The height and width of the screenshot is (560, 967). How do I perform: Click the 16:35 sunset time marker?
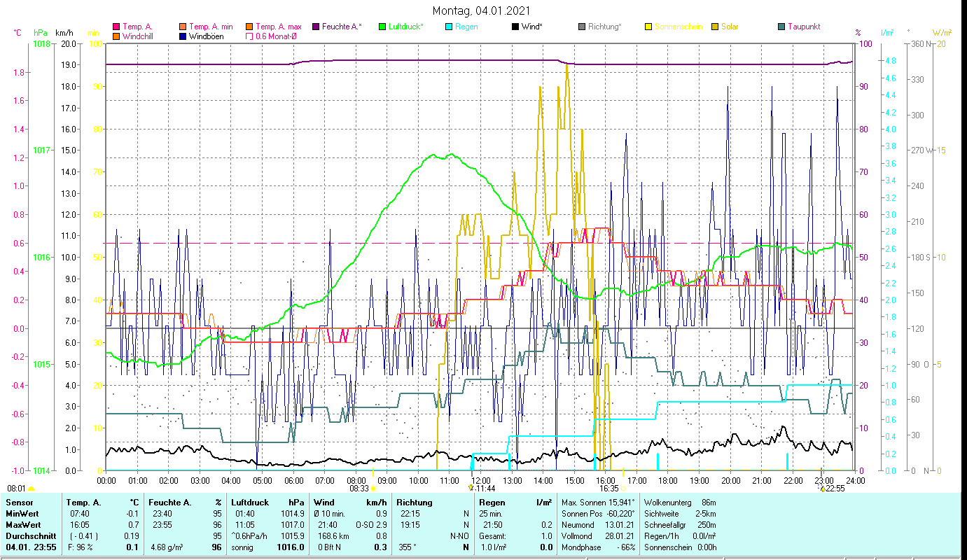pos(608,489)
